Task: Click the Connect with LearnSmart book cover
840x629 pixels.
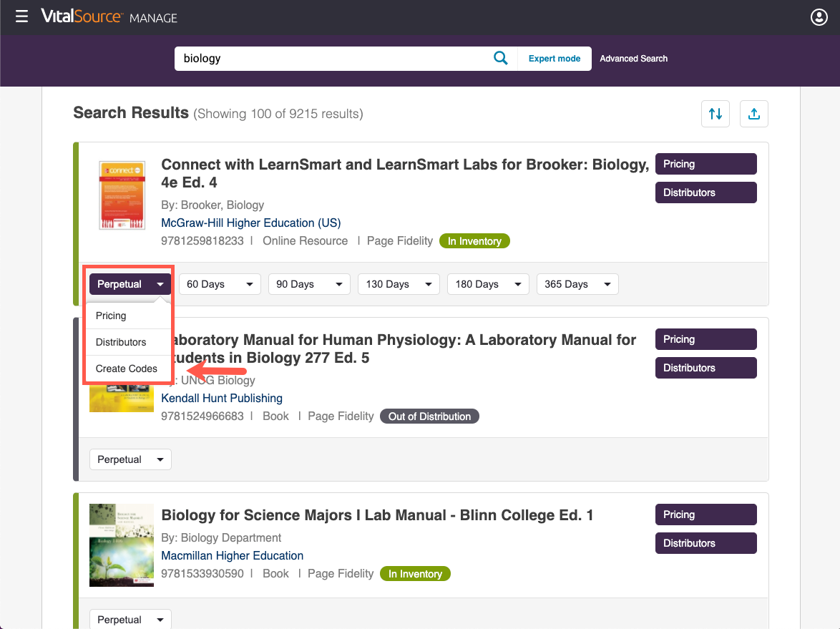Action: coord(122,195)
